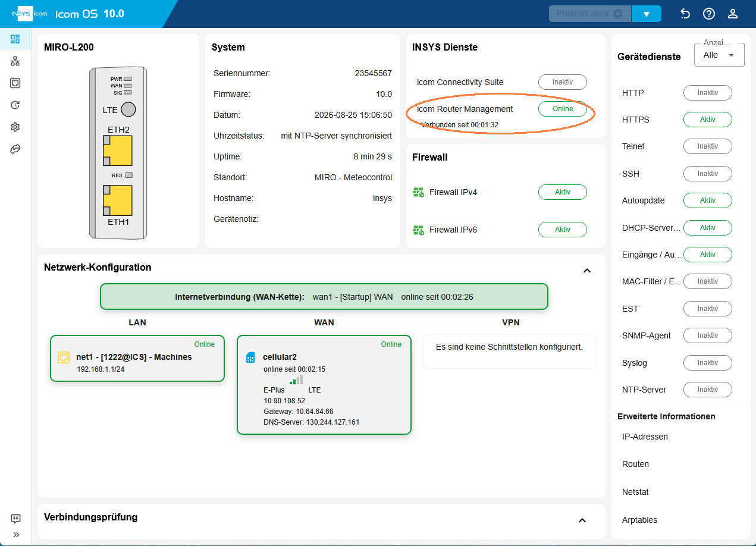Click the RES button on device image
Screen dimensions: 756x546
tap(129, 175)
